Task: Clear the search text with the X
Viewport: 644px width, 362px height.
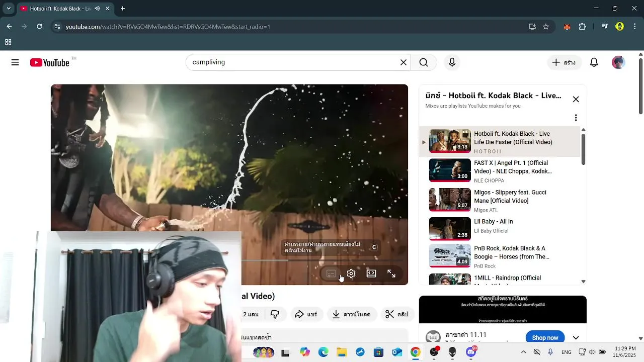Action: pos(403,62)
